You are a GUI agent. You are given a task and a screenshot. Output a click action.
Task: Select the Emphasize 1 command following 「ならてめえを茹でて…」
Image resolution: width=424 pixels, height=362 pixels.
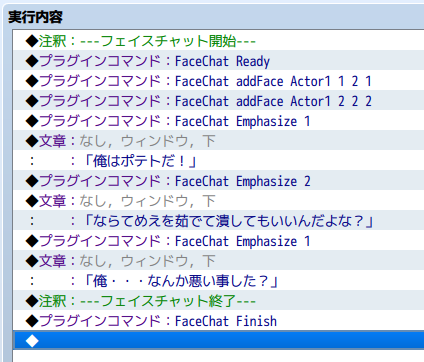point(219,241)
